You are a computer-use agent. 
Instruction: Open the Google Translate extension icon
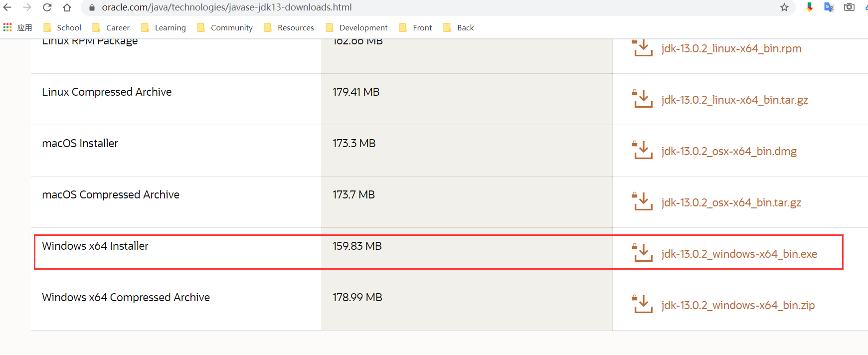829,7
